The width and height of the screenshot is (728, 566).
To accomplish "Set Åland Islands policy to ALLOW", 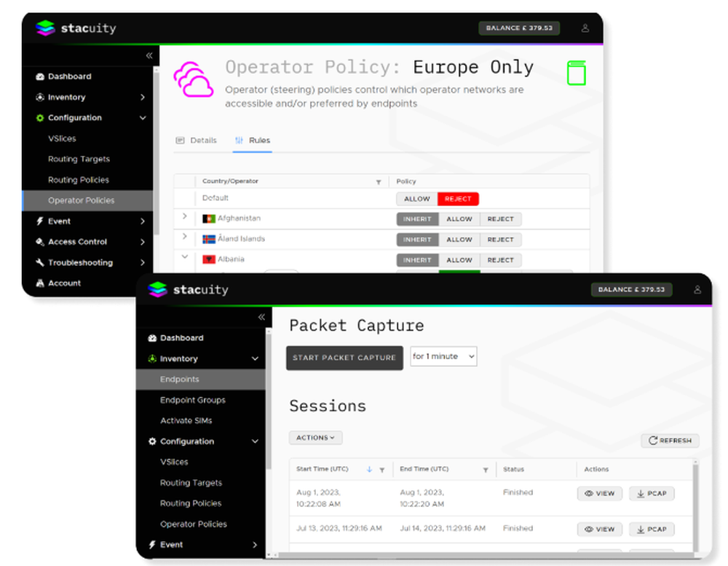I will (459, 240).
